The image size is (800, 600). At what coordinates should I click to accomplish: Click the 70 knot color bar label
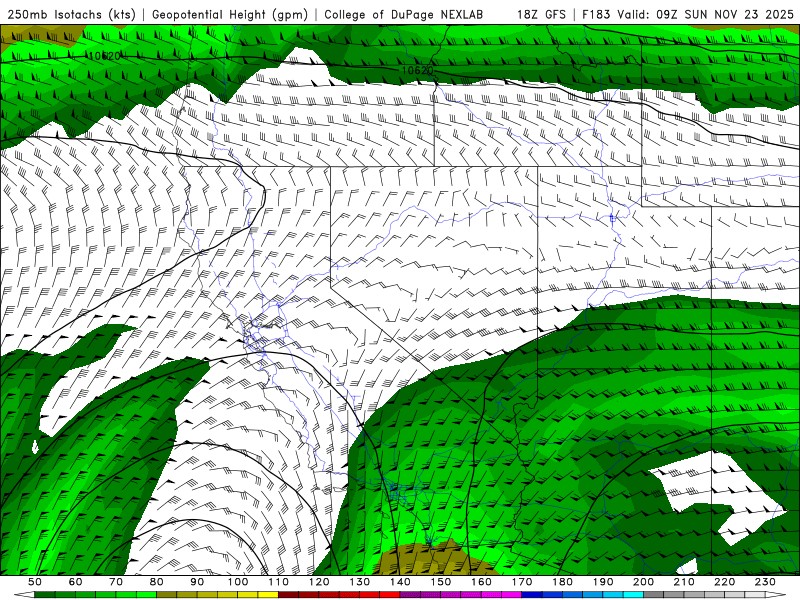point(116,582)
